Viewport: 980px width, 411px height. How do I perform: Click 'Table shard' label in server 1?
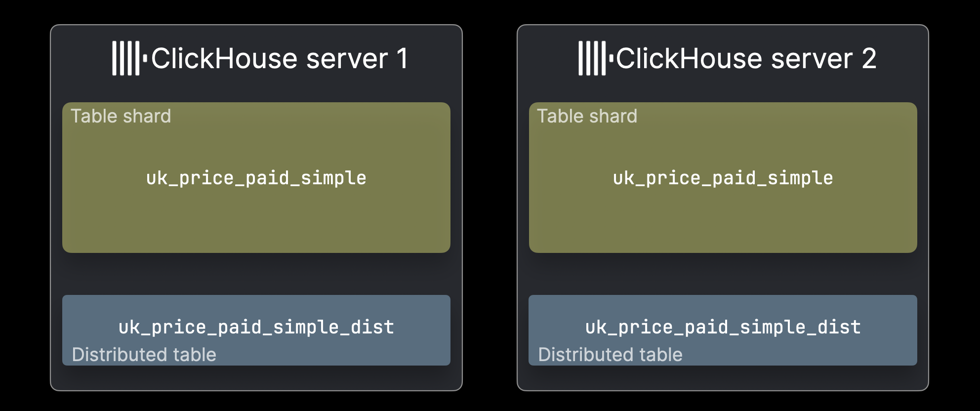[x=121, y=116]
